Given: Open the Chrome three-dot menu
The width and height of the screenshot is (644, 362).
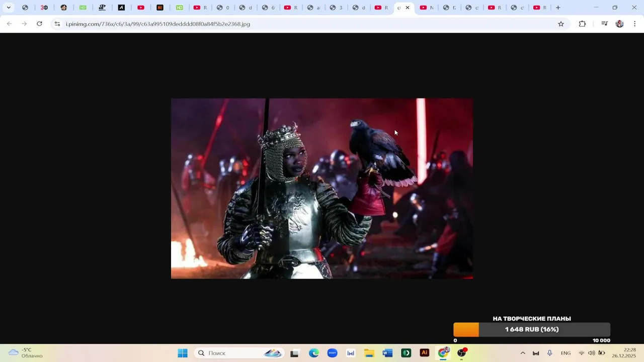Looking at the screenshot, I should click(634, 24).
